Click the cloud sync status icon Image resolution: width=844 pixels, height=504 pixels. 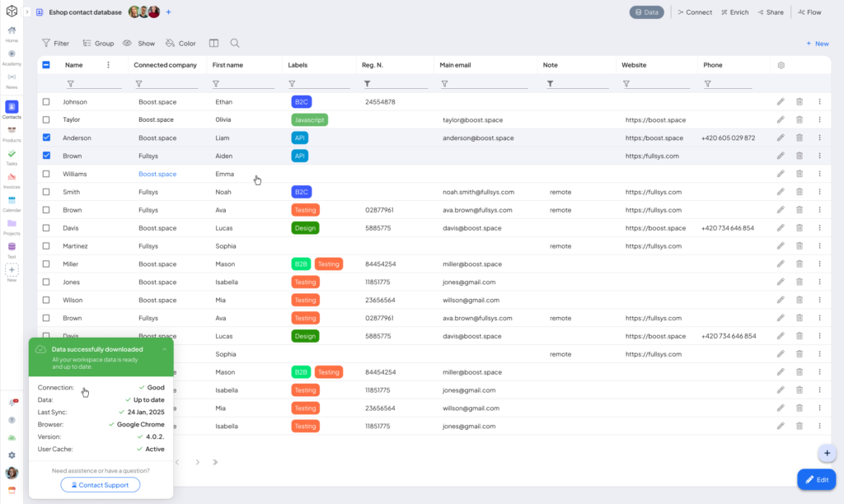12,437
